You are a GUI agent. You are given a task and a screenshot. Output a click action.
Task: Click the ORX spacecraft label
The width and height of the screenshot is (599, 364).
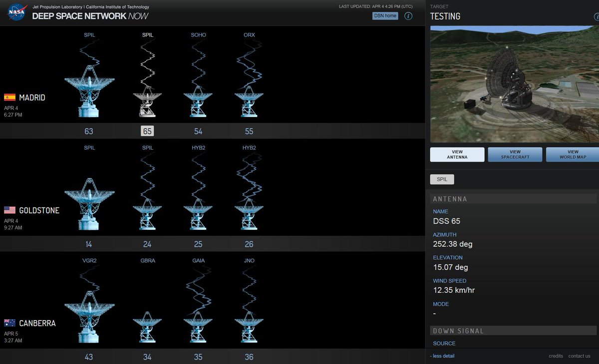pyautogui.click(x=249, y=35)
